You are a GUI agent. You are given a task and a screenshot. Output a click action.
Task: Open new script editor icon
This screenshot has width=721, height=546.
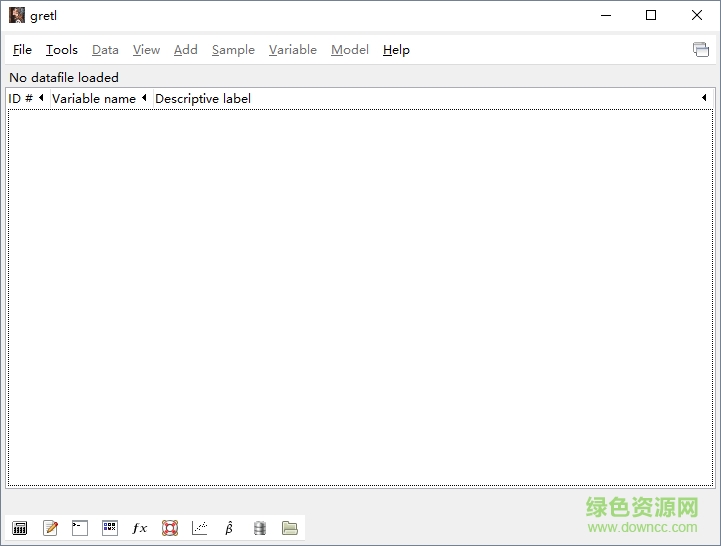50,528
